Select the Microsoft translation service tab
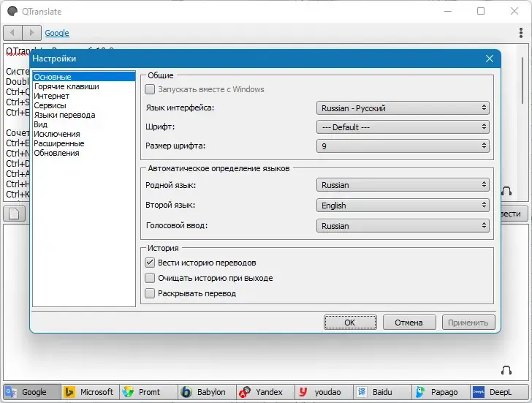 91,392
